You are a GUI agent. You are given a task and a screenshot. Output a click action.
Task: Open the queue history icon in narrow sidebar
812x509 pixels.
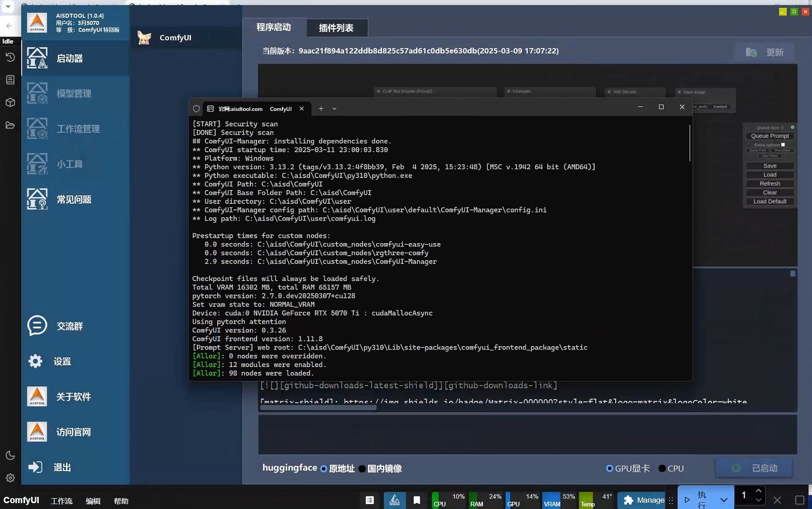(x=10, y=57)
